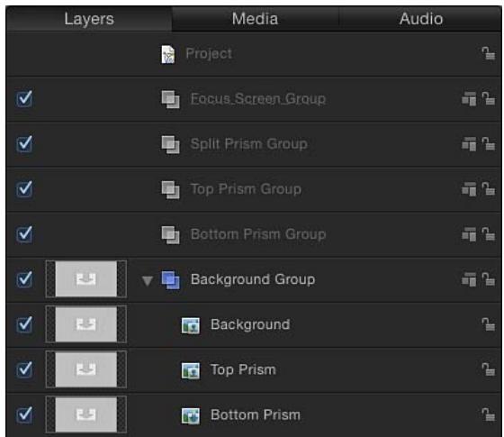
Task: Select the Top Prism layer name
Action: click(243, 369)
